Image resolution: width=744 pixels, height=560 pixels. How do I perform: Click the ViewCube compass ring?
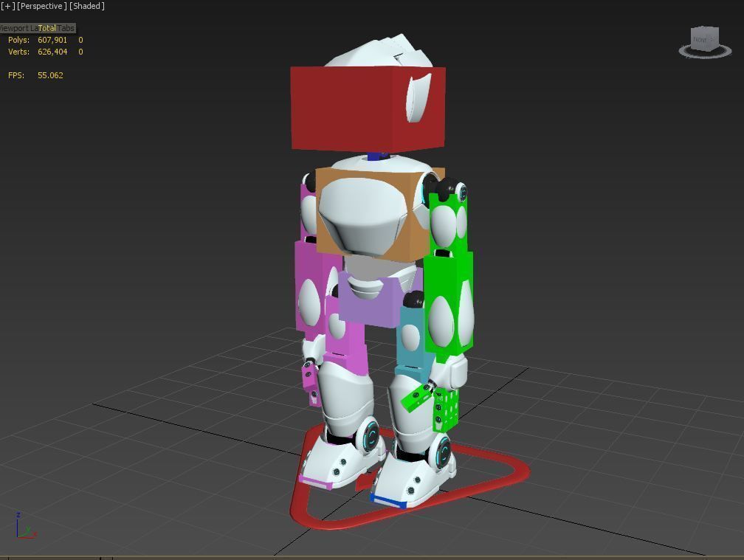coord(706,52)
